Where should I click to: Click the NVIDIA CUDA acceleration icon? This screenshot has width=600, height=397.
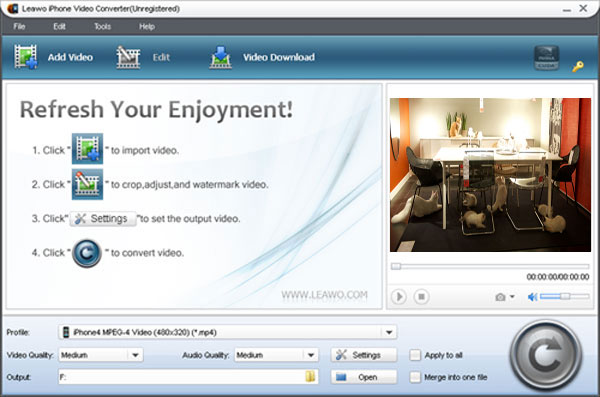[x=546, y=58]
